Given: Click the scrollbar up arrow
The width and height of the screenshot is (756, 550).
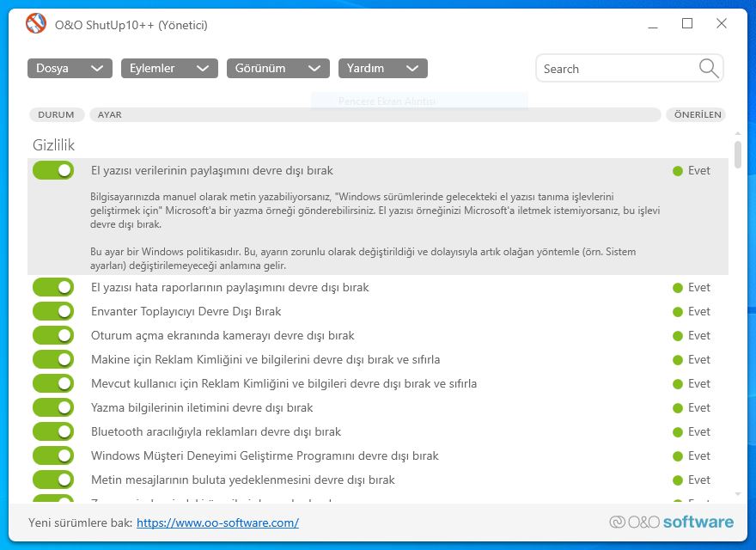Looking at the screenshot, I should 738,133.
